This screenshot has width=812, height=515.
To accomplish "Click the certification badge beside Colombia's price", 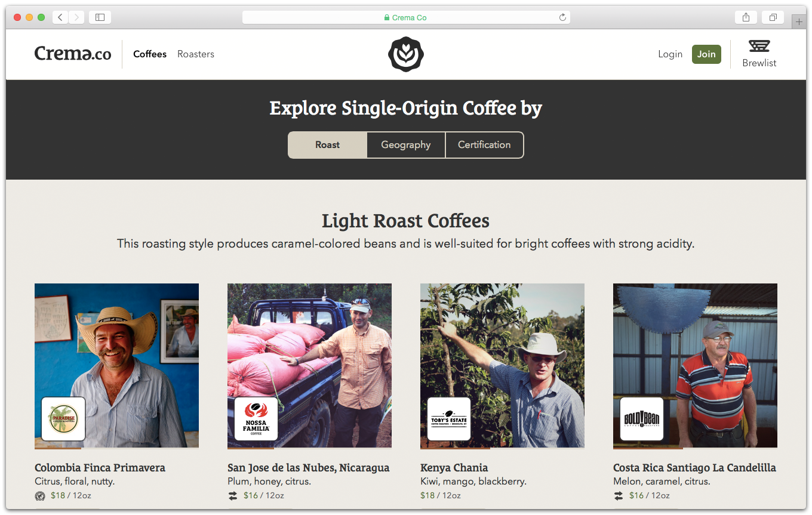I will pyautogui.click(x=40, y=495).
